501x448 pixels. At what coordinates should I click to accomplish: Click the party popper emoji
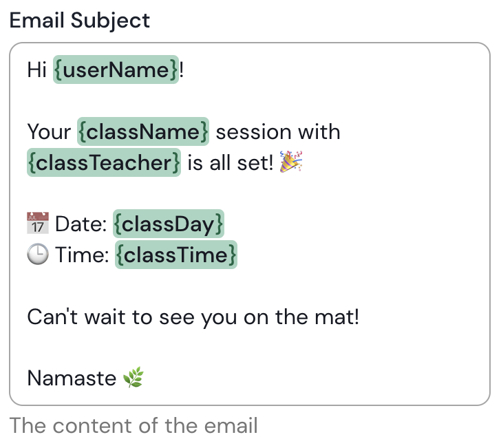point(291,163)
